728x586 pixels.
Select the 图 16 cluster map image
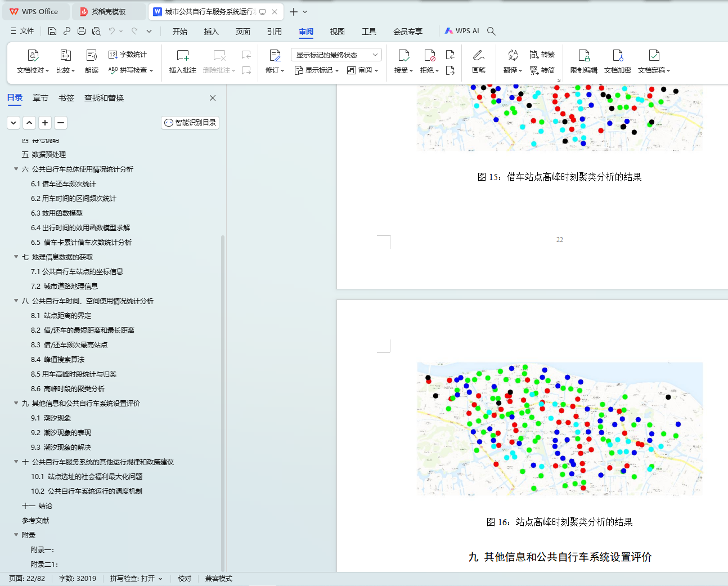pos(560,429)
